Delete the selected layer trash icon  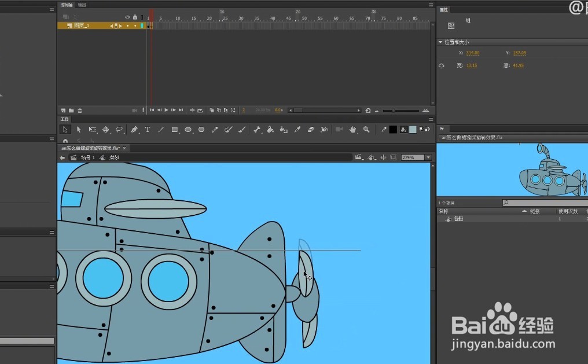click(80, 111)
